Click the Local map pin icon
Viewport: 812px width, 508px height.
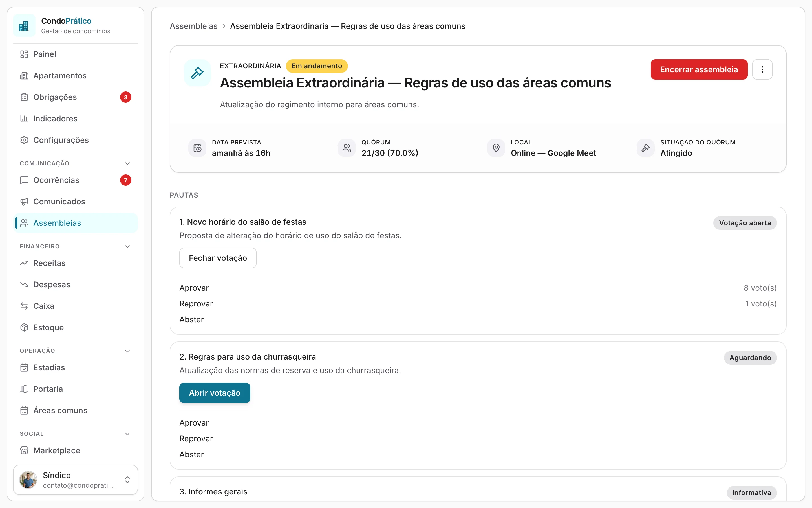pyautogui.click(x=496, y=148)
